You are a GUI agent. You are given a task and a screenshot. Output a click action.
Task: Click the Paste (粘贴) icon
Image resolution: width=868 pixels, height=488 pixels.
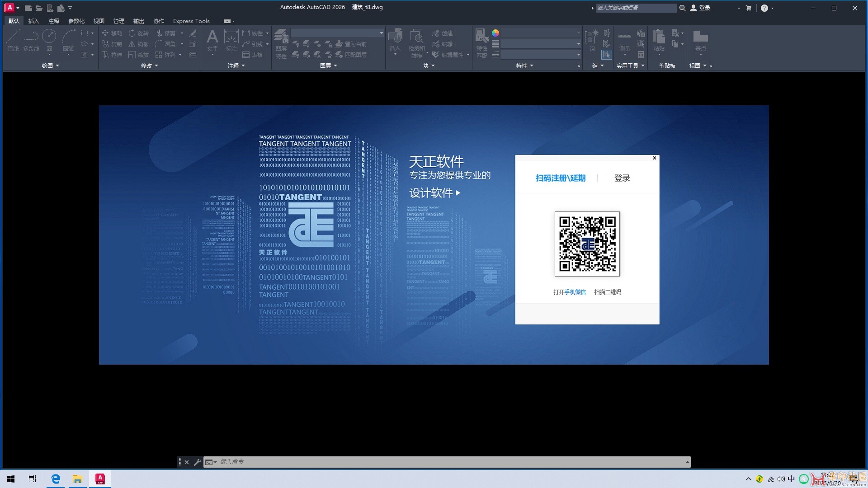(x=659, y=40)
